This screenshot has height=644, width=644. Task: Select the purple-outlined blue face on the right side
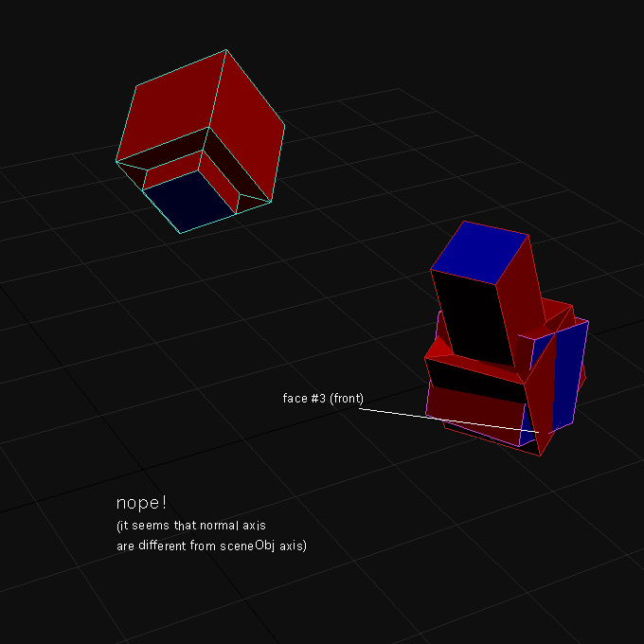click(x=570, y=374)
